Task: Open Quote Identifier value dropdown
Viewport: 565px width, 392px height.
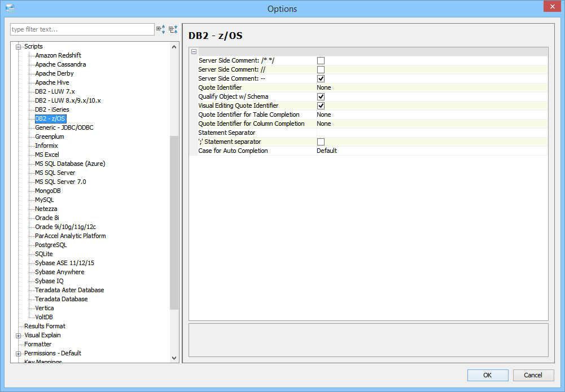Action: click(x=432, y=87)
